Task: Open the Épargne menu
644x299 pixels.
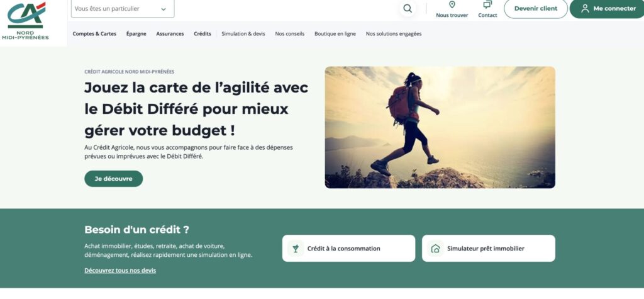Action: click(136, 34)
